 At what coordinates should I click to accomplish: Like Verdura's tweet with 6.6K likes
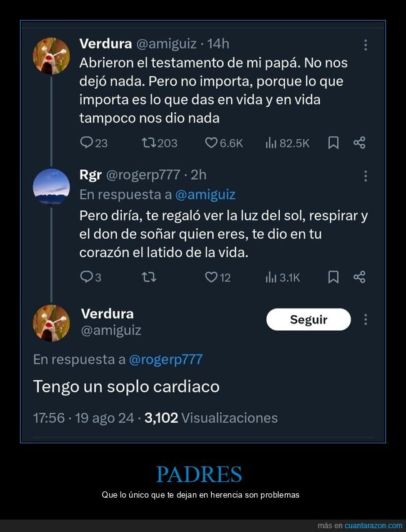[x=212, y=143]
